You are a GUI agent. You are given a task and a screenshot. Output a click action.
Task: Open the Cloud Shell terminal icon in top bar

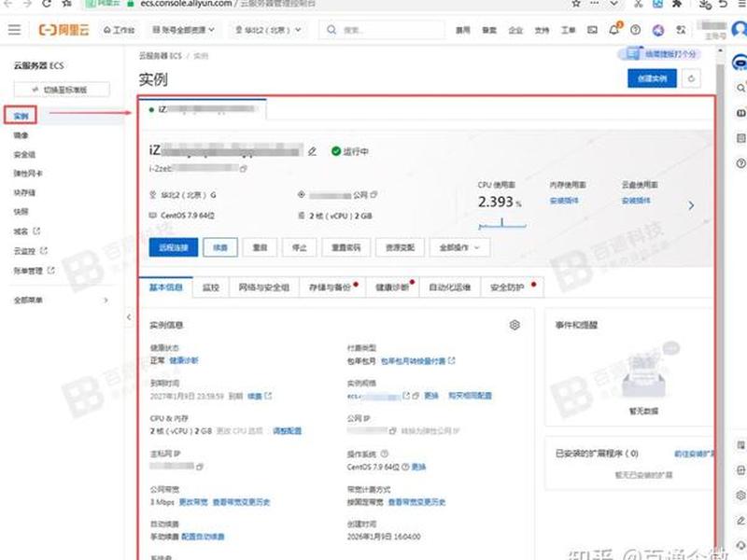point(592,30)
